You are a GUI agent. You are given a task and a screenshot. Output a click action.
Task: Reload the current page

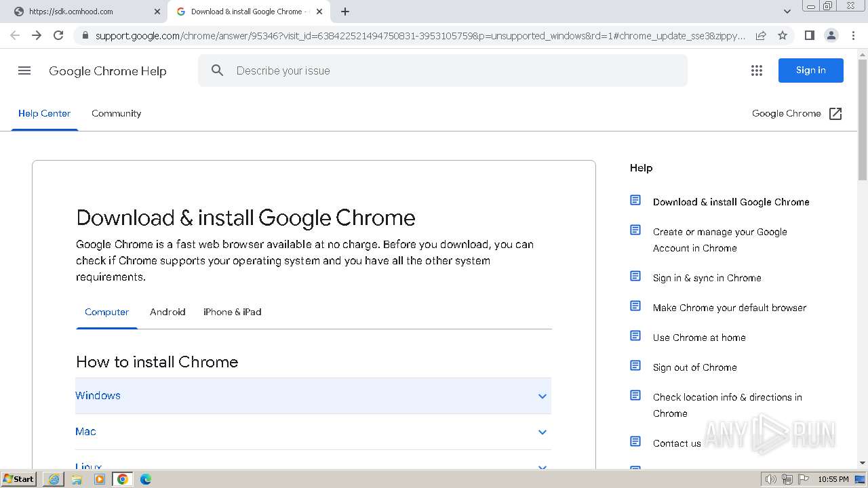58,35
